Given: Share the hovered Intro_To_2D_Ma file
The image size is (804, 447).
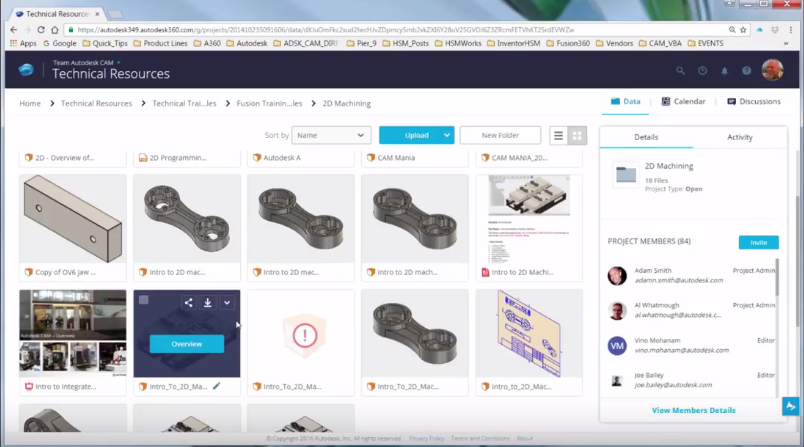Looking at the screenshot, I should pyautogui.click(x=189, y=302).
